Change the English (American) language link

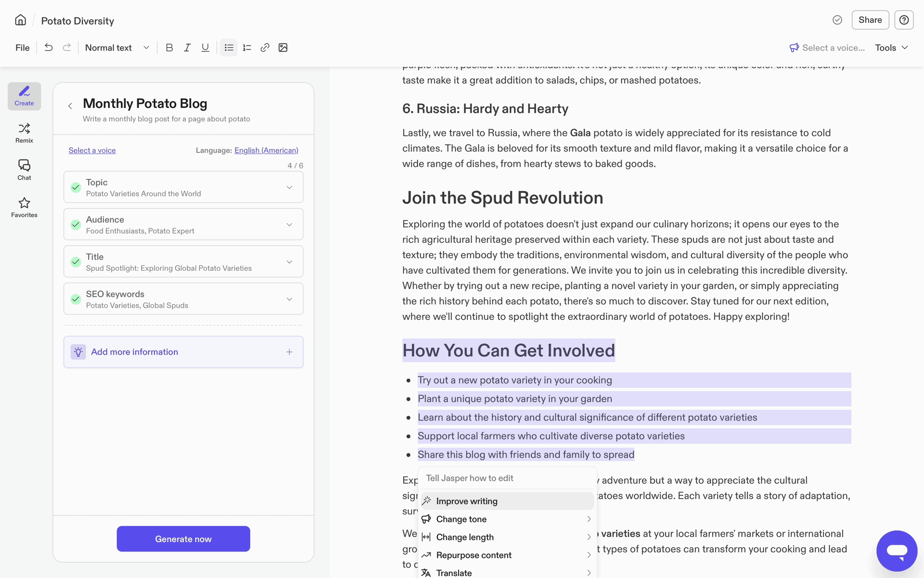[x=266, y=150]
